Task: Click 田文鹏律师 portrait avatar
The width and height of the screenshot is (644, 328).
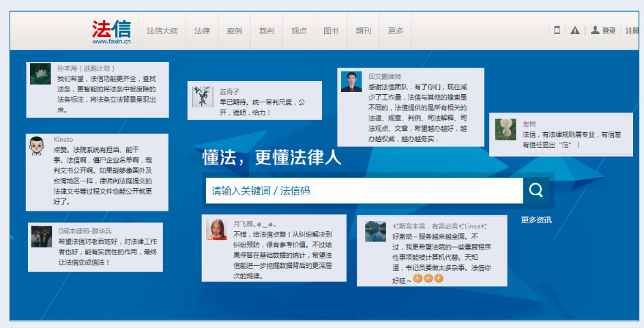Action: (x=351, y=81)
